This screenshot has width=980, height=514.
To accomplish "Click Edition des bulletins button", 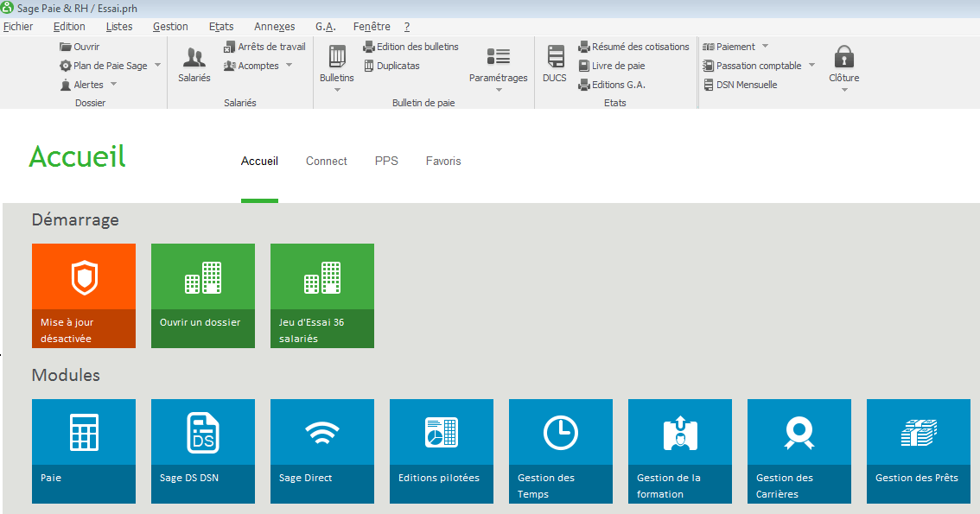I will pyautogui.click(x=417, y=47).
